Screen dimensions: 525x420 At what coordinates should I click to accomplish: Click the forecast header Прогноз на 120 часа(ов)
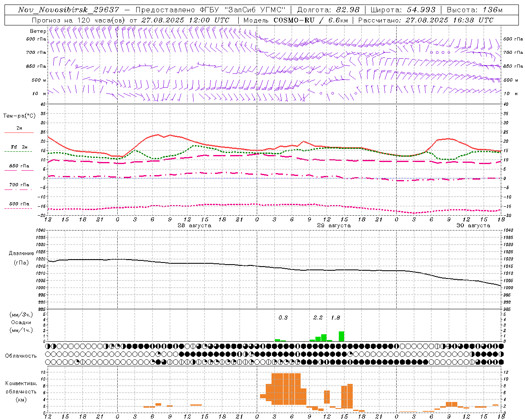79,20
